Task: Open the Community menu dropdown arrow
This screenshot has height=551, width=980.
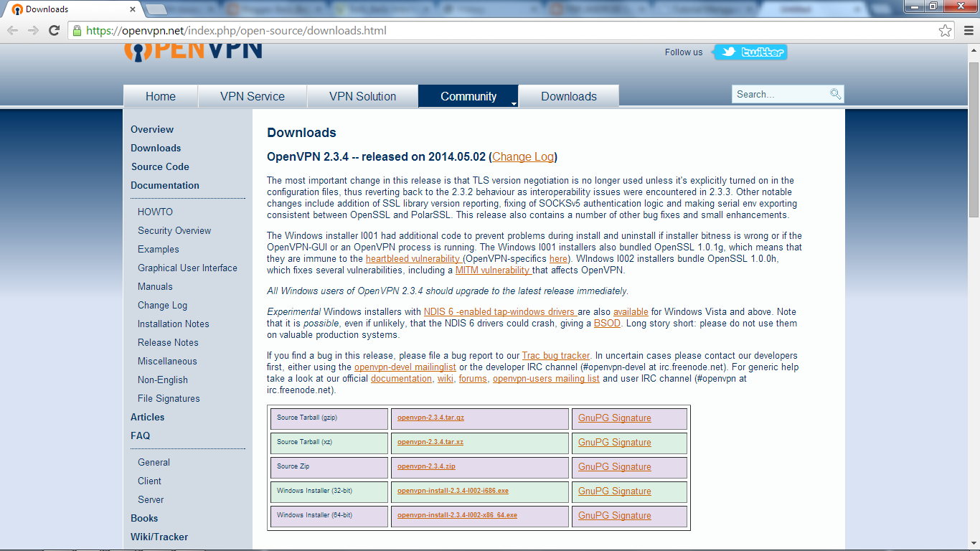Action: [x=514, y=104]
